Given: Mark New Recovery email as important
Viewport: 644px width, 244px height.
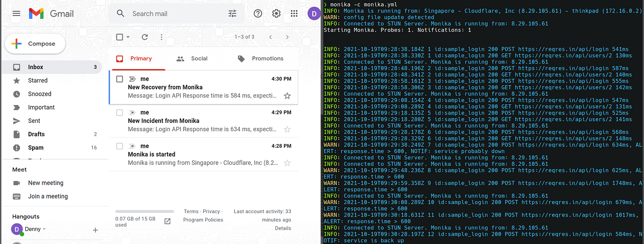Looking at the screenshot, I should click(x=132, y=79).
